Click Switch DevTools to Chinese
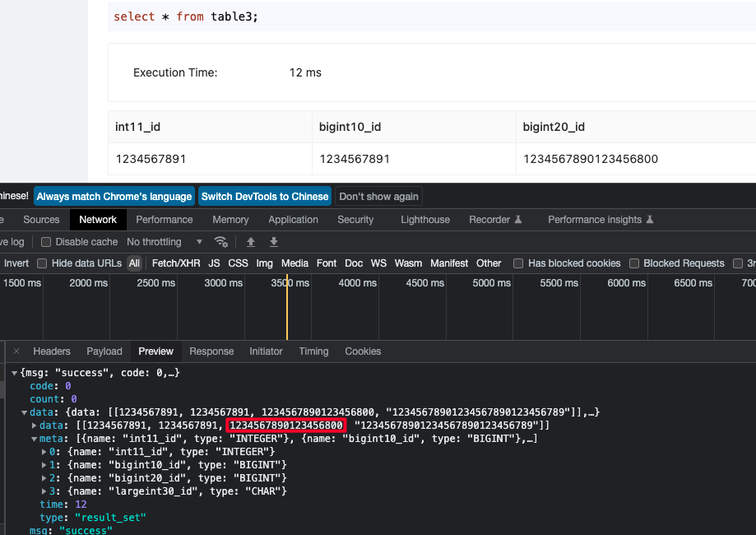 (265, 197)
